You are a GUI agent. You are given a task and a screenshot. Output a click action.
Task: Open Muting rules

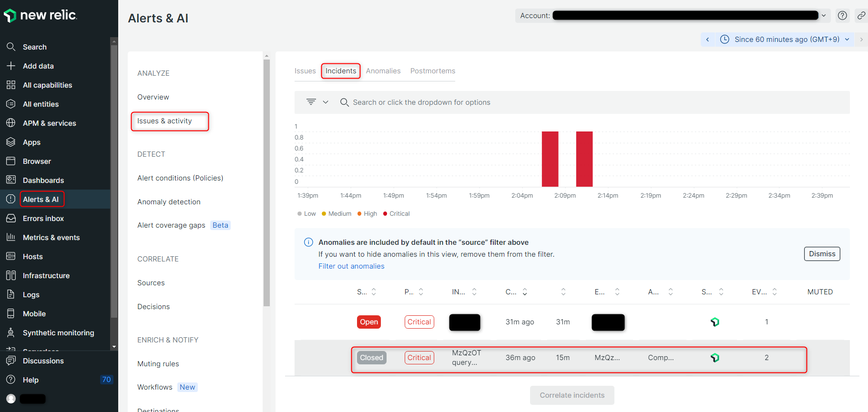158,364
